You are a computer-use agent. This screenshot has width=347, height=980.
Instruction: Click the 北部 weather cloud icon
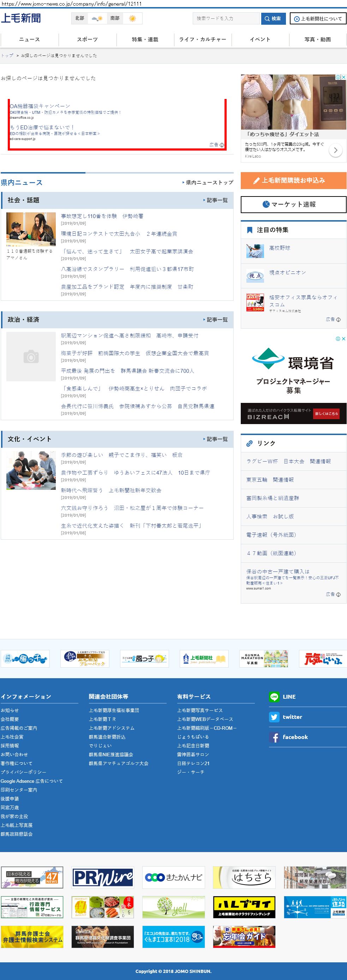click(96, 18)
